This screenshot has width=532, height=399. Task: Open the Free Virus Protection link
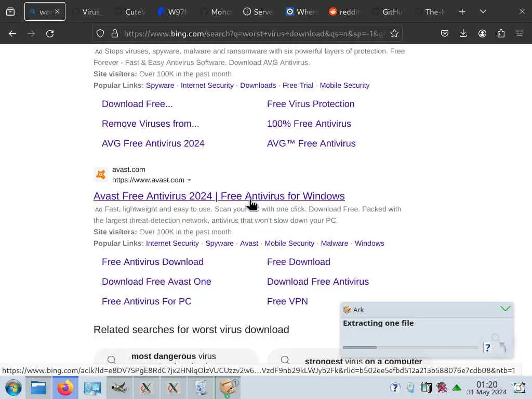pyautogui.click(x=311, y=104)
